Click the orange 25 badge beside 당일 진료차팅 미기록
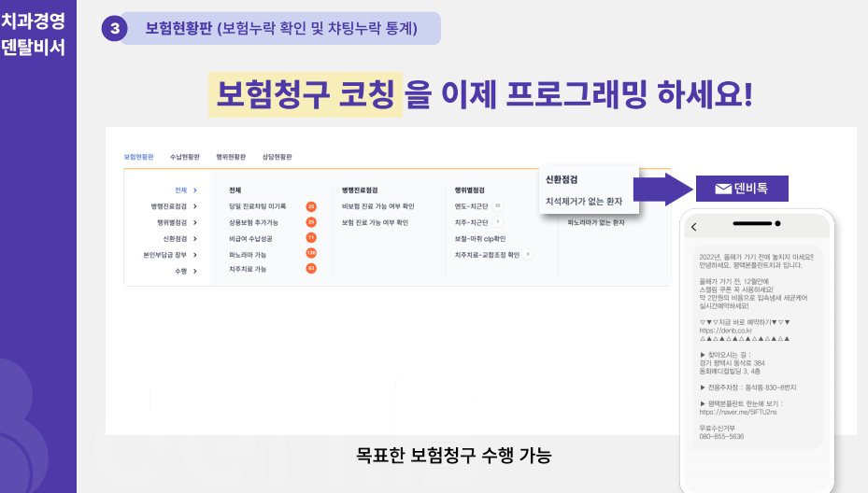Image resolution: width=868 pixels, height=493 pixels. (311, 206)
